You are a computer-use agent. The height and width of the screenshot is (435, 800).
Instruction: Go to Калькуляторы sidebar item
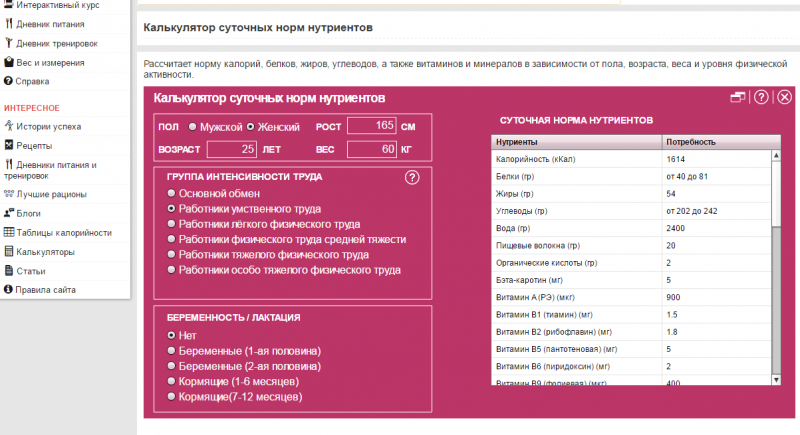tap(45, 251)
